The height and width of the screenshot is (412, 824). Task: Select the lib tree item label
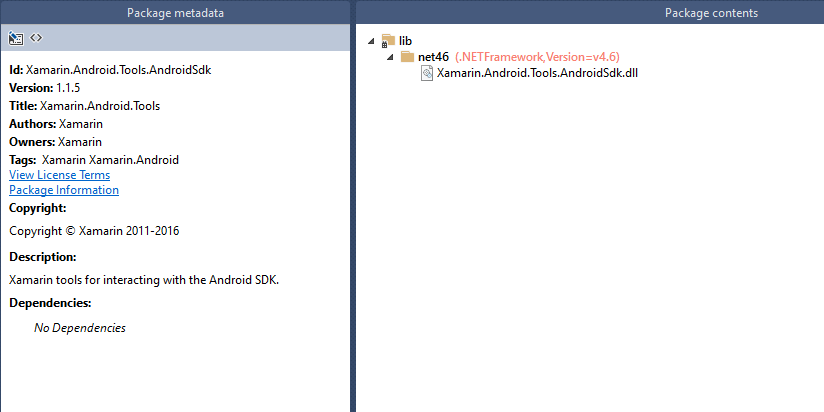click(x=405, y=40)
